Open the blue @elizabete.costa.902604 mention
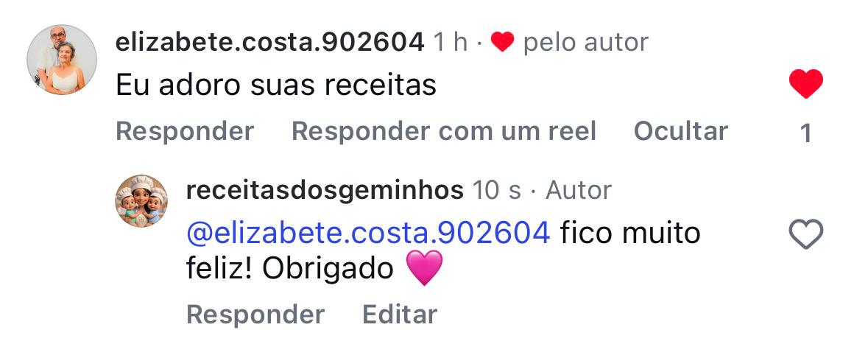The height and width of the screenshot is (358, 868). [x=368, y=234]
